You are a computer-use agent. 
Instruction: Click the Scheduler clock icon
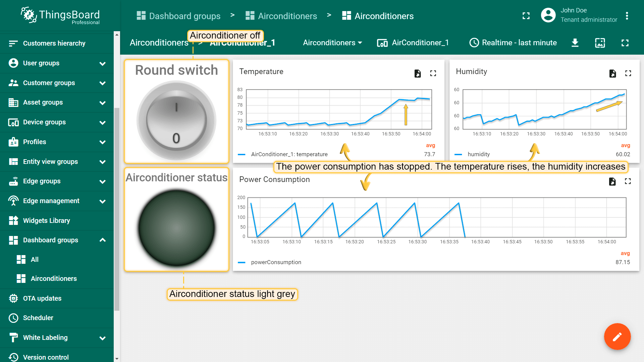pyautogui.click(x=13, y=318)
